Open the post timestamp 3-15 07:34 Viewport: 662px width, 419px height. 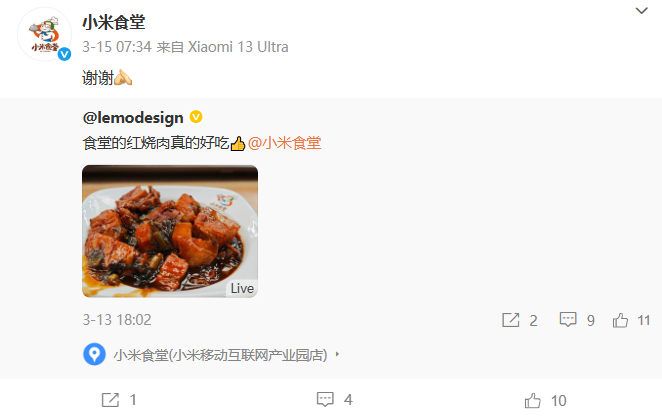click(x=117, y=47)
